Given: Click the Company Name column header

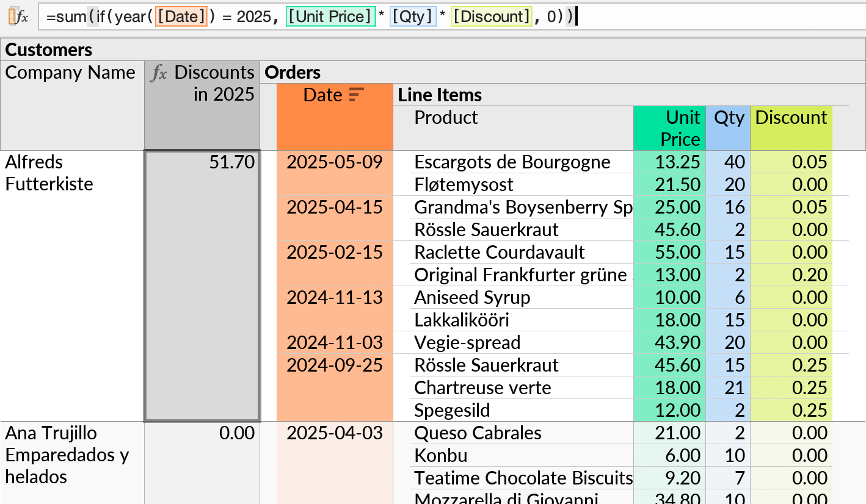Looking at the screenshot, I should 71,73.
